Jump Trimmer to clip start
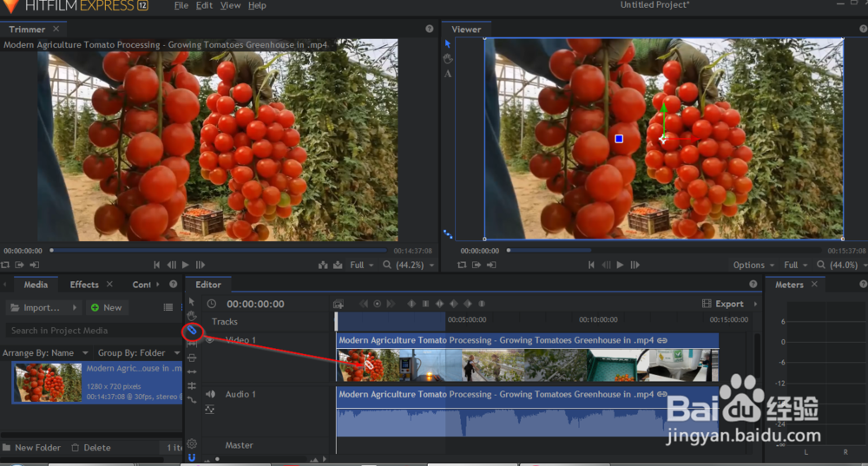The height and width of the screenshot is (466, 868). coord(156,265)
